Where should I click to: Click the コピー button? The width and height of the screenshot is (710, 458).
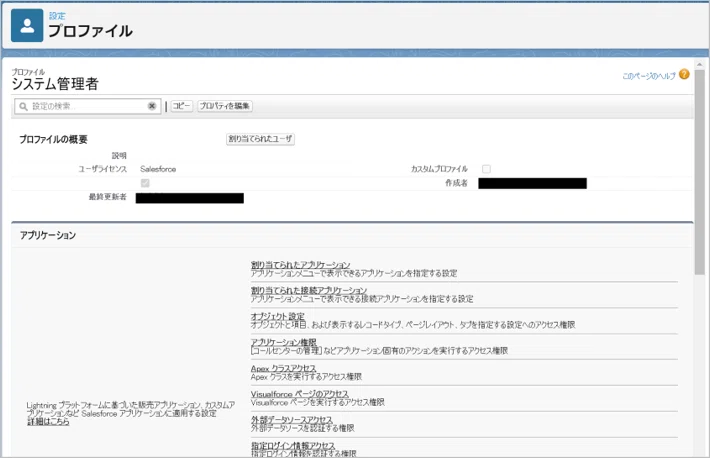pyautogui.click(x=182, y=106)
